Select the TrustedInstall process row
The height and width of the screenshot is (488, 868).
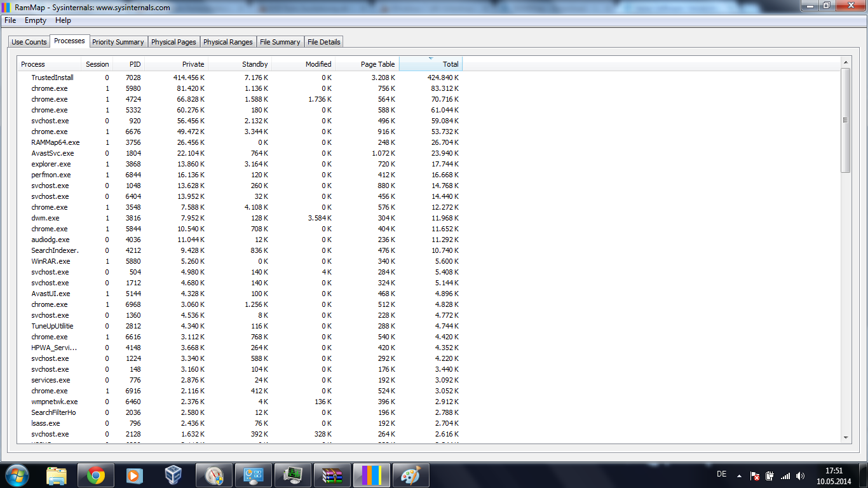tap(240, 78)
